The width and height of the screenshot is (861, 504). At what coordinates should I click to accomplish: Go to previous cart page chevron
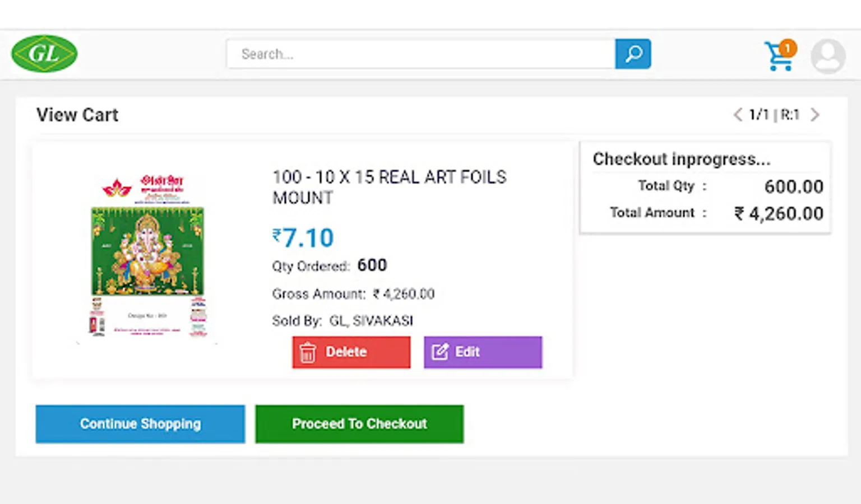click(x=738, y=115)
